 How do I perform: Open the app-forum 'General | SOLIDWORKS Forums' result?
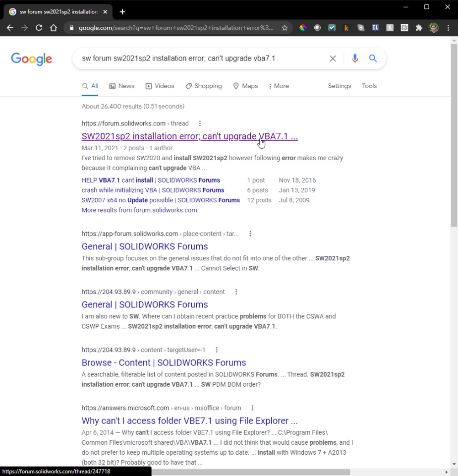pos(145,246)
